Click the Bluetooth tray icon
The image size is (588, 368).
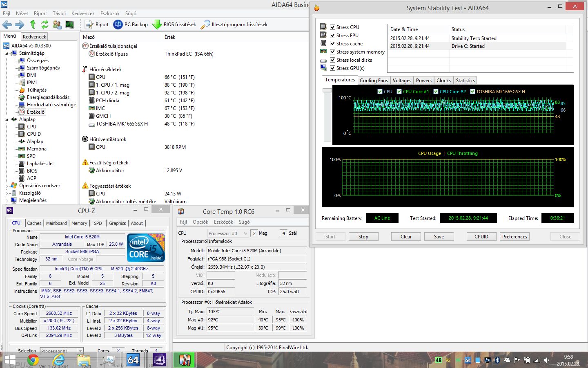click(x=497, y=360)
